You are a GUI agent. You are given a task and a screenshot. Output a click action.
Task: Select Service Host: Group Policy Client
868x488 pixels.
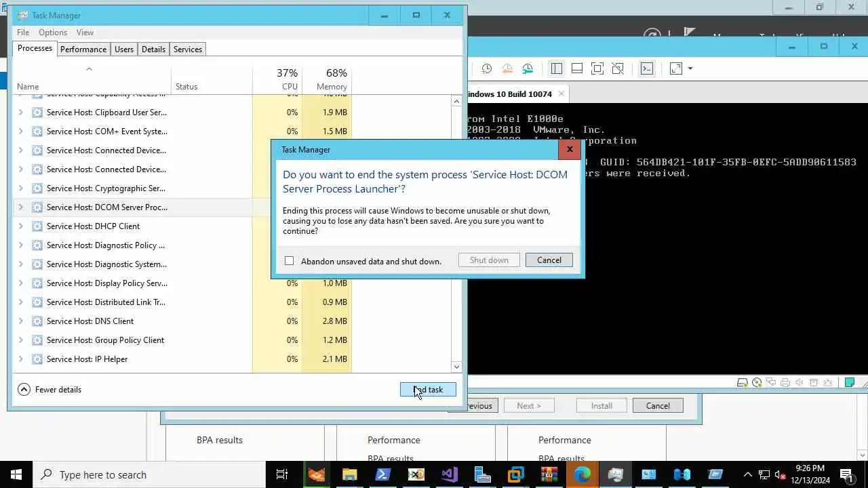click(232, 340)
